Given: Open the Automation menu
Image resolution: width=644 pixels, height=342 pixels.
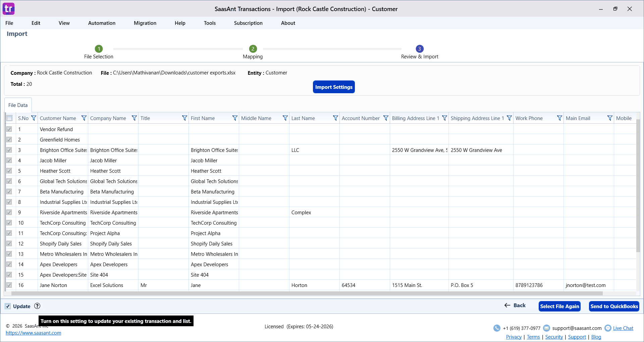Looking at the screenshot, I should [102, 23].
